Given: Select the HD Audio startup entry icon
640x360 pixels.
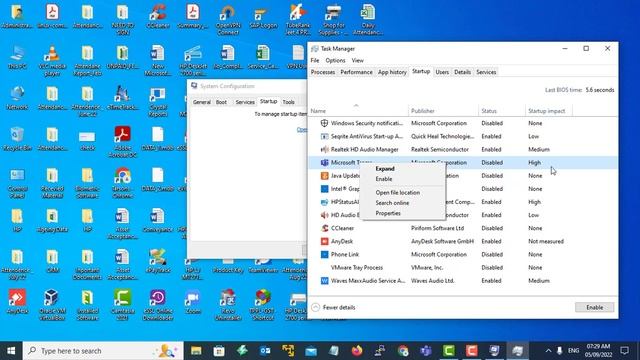Looking at the screenshot, I should click(324, 215).
